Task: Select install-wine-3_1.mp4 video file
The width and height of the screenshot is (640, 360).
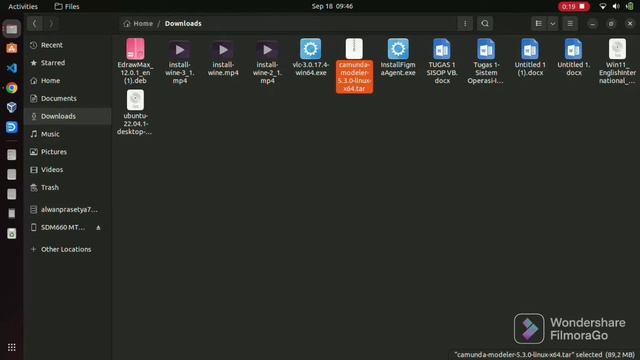Action: [x=180, y=61]
